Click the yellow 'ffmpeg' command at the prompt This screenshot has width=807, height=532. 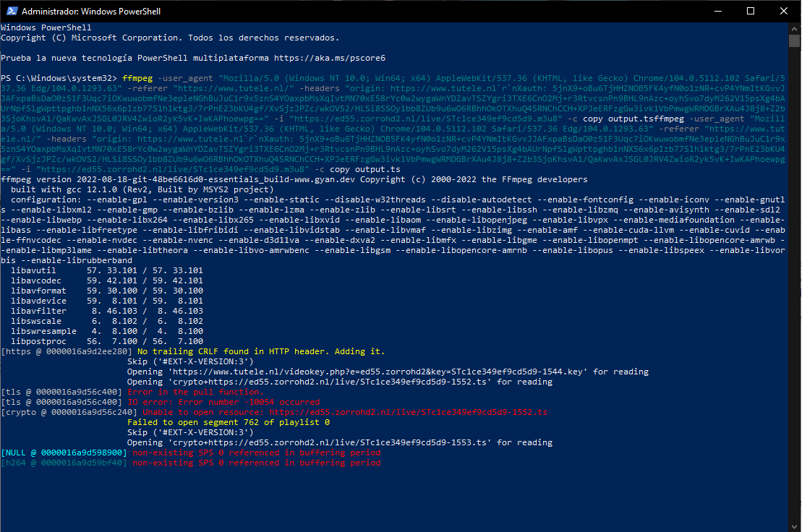point(137,78)
